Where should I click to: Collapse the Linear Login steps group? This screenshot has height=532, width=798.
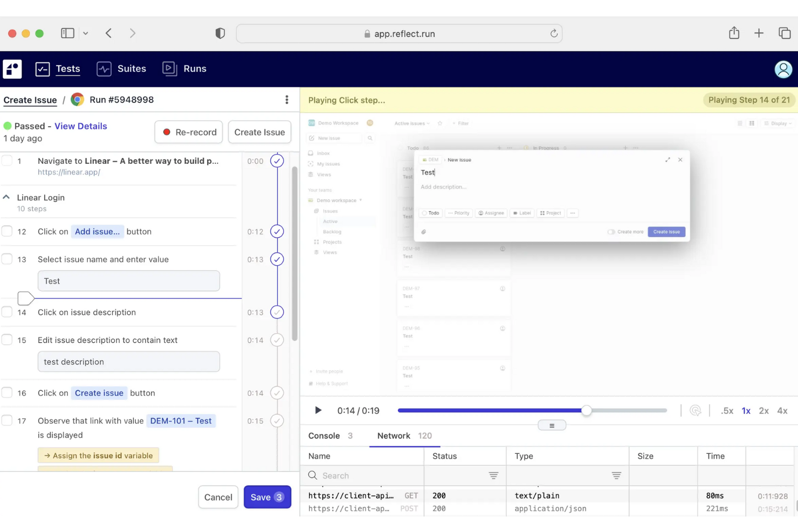tap(6, 197)
